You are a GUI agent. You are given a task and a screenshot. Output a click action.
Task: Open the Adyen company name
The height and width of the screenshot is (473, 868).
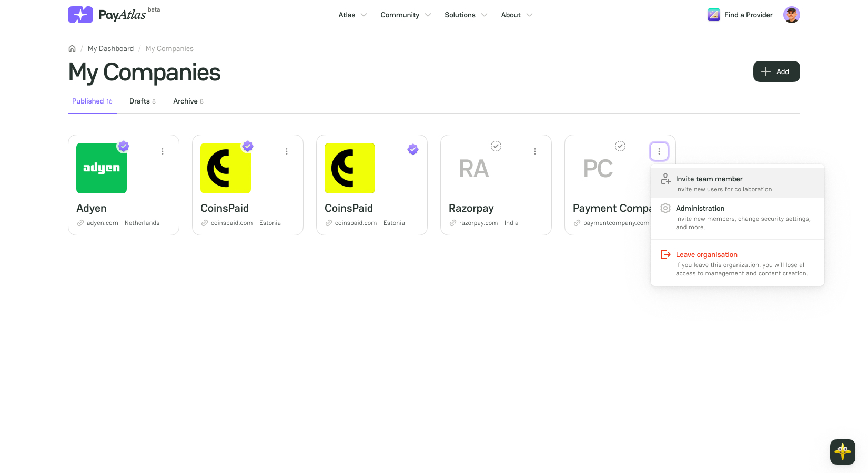pyautogui.click(x=92, y=208)
